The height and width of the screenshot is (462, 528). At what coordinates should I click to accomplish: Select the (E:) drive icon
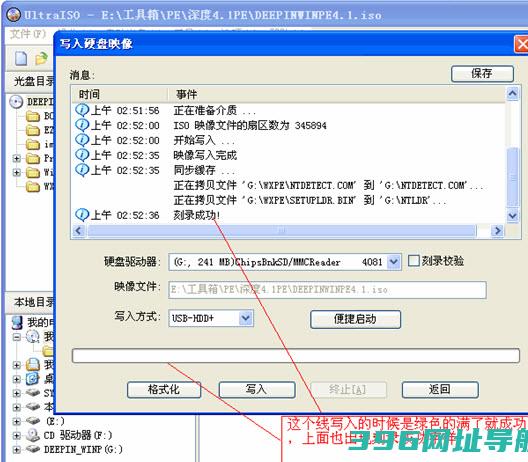[x=33, y=421]
